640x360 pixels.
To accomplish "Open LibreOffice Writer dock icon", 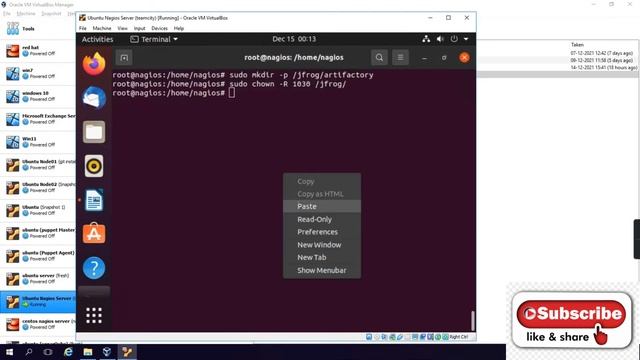I will (94, 200).
